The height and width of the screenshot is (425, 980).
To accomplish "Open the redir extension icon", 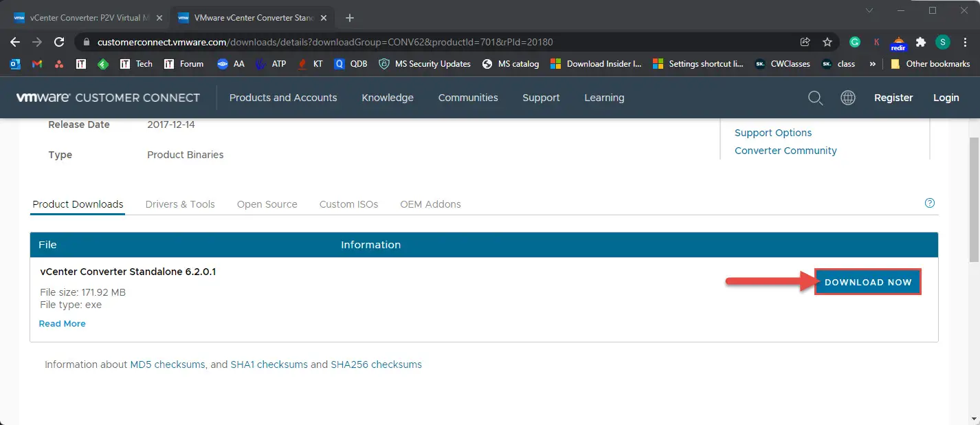I will tap(898, 43).
